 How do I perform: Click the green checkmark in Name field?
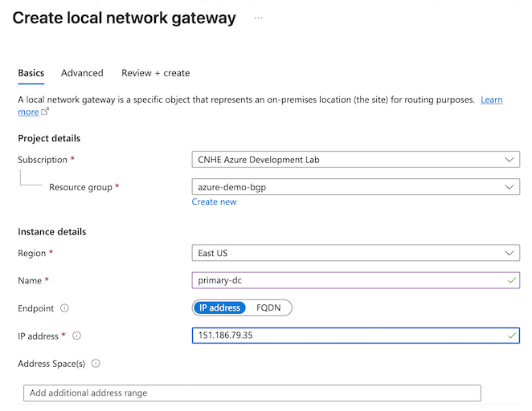pyautogui.click(x=511, y=280)
